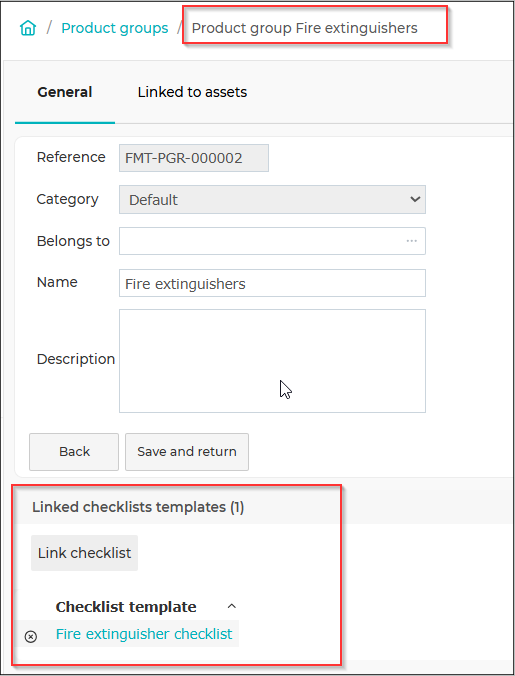Open the Fire extinguisher checklist link
Image resolution: width=515 pixels, height=676 pixels.
[x=144, y=634]
